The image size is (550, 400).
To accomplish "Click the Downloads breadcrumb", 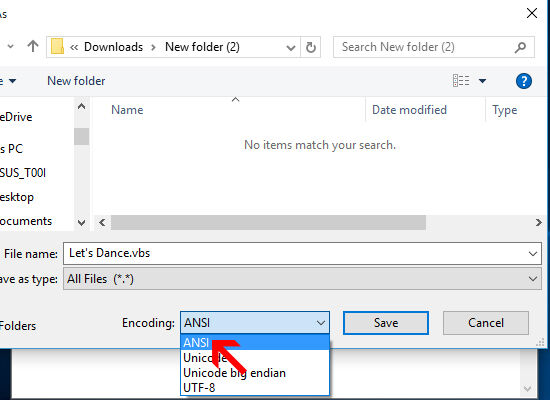I will click(113, 47).
